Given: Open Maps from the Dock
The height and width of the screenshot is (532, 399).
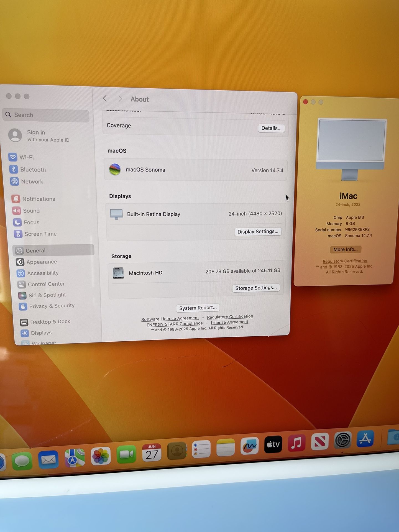Looking at the screenshot, I should pos(75,458).
